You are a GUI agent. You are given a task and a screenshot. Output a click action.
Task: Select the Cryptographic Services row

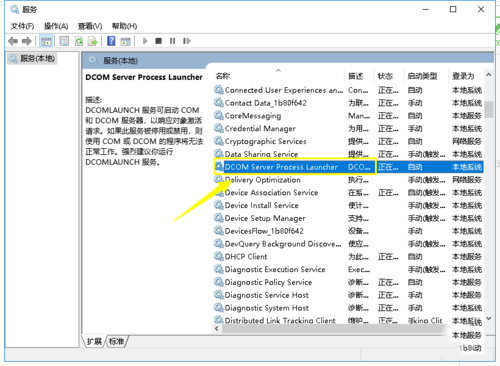(348, 141)
